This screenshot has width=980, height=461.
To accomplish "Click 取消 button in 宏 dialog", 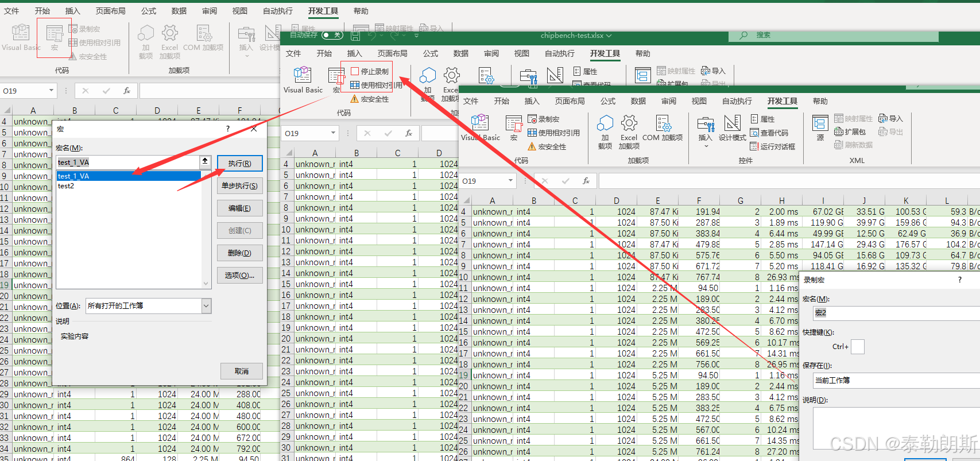I will click(x=242, y=371).
